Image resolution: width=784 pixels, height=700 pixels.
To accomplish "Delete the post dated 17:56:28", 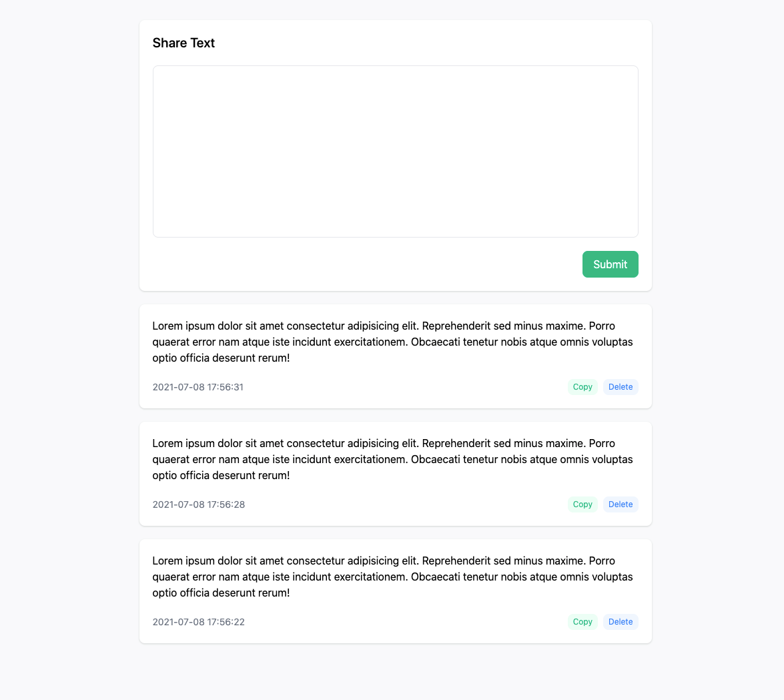I will tap(621, 504).
